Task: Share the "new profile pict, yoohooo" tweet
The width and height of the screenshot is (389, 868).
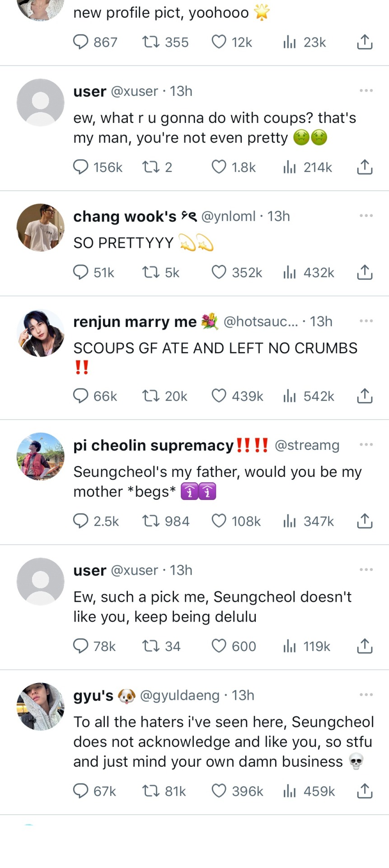Action: 365,42
